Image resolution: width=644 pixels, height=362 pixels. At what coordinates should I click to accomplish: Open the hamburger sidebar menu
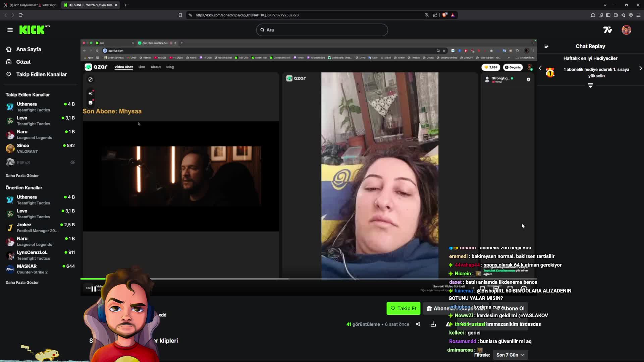click(x=10, y=30)
